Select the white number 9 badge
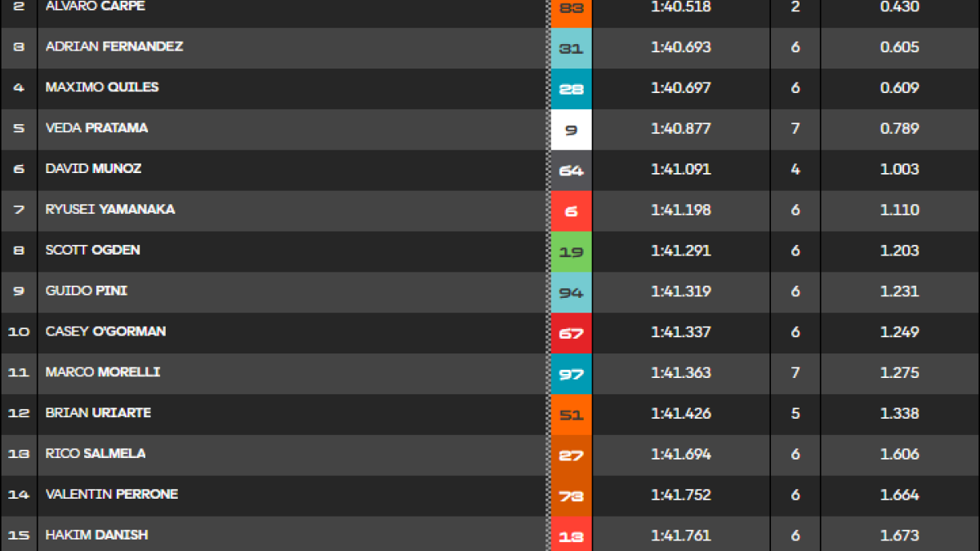The width and height of the screenshot is (980, 551). pos(571,130)
